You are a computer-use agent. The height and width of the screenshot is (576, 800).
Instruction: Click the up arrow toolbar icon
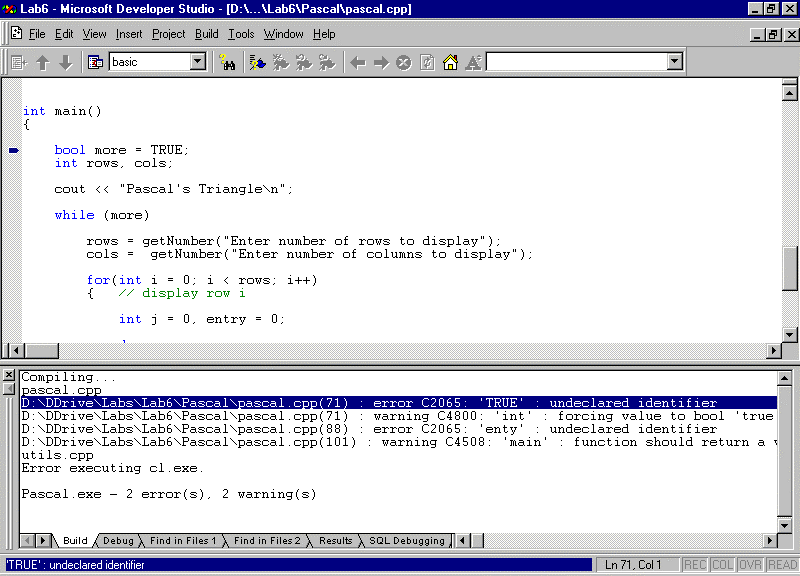43,62
